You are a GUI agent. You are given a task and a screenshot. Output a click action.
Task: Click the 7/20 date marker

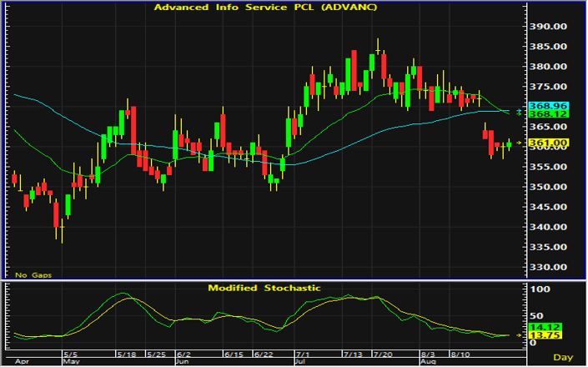(383, 354)
